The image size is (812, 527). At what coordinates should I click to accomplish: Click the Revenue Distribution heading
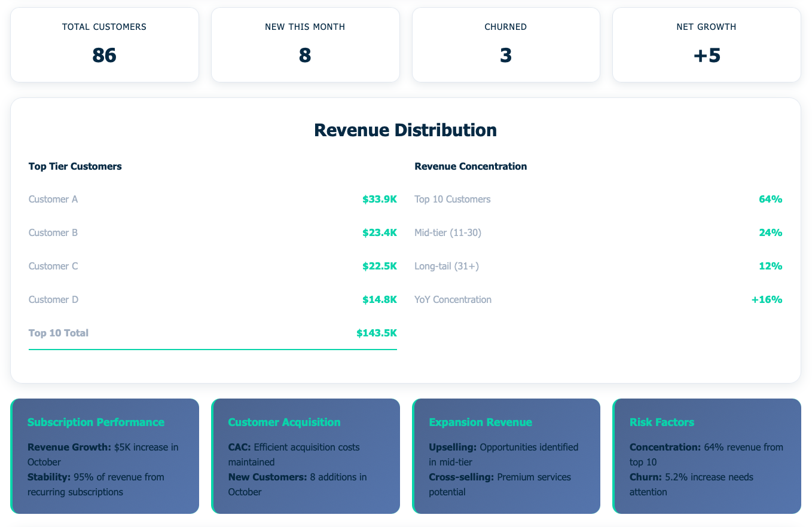tap(406, 129)
